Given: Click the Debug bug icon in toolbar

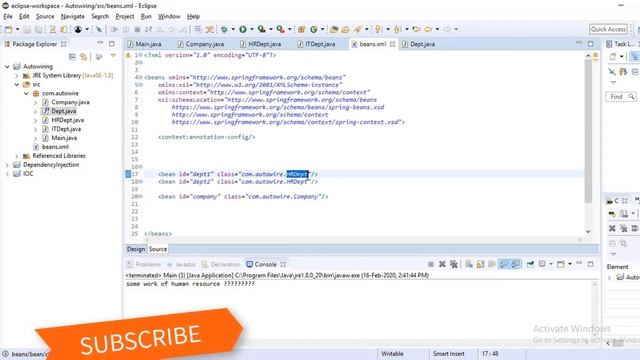Looking at the screenshot, I should [x=224, y=29].
